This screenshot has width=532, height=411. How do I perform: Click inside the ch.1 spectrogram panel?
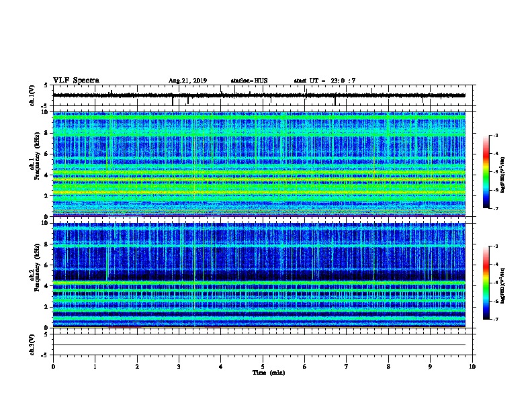point(259,164)
